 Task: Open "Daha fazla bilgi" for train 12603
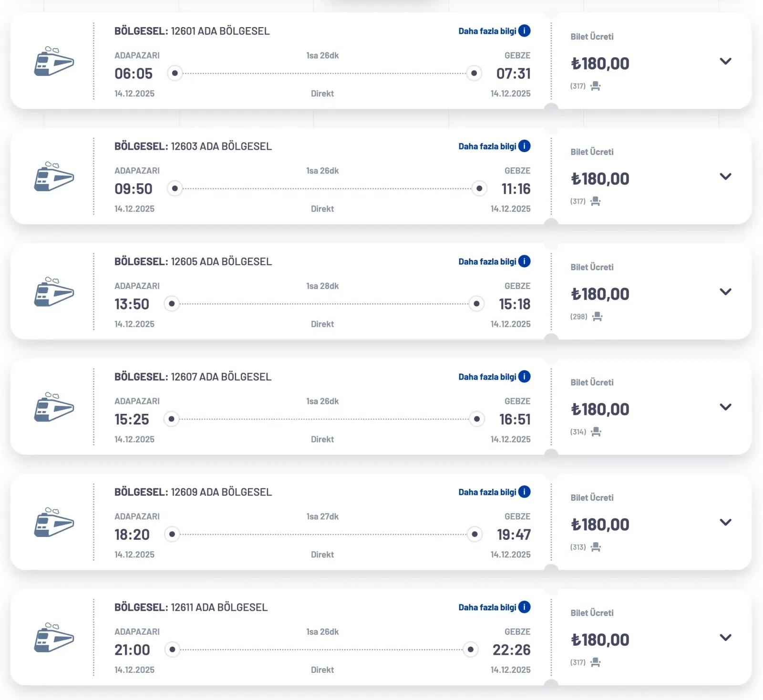click(x=487, y=146)
